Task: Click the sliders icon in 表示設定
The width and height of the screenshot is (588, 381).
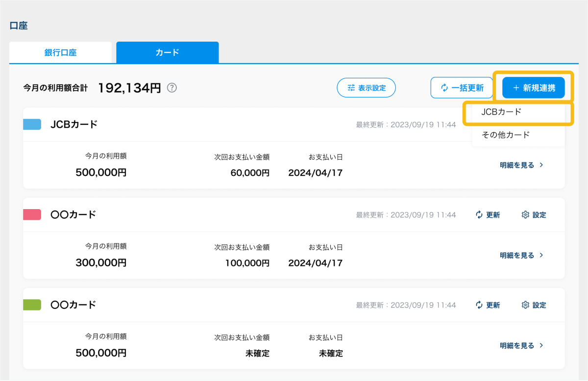Action: point(351,88)
